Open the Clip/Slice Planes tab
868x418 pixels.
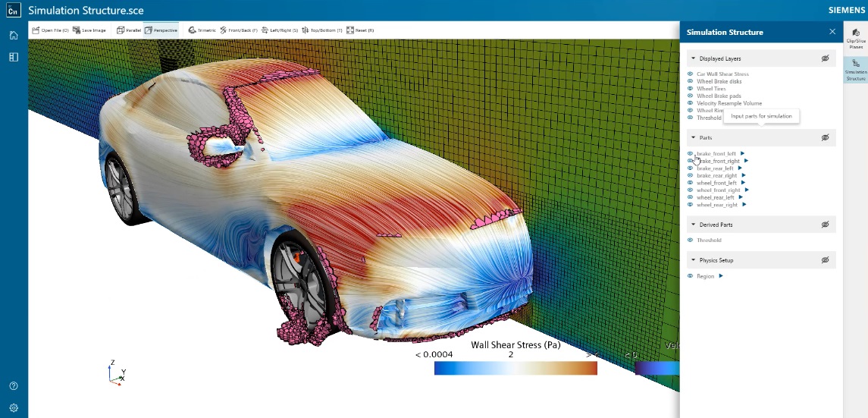(x=855, y=38)
